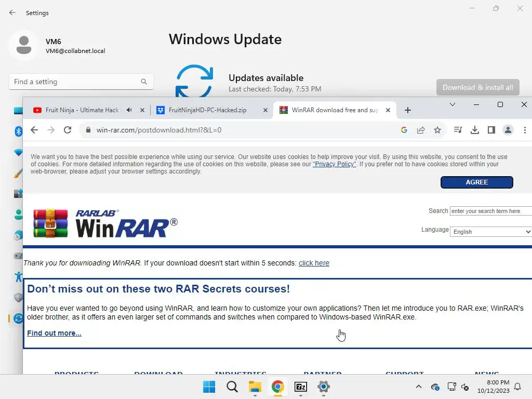Image resolution: width=532 pixels, height=399 pixels.
Task: Open the Chrome profile avatar
Action: (508, 130)
